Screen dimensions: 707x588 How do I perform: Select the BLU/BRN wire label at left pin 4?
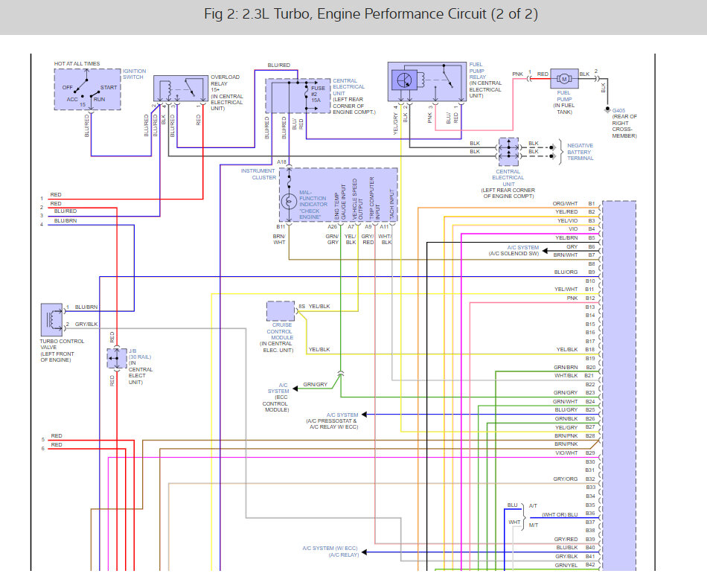pyautogui.click(x=65, y=221)
